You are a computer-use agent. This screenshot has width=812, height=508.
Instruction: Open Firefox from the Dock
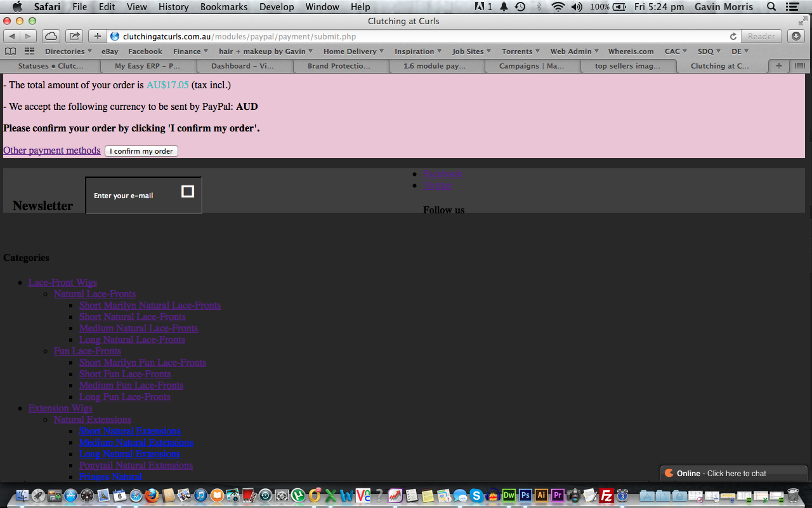152,495
